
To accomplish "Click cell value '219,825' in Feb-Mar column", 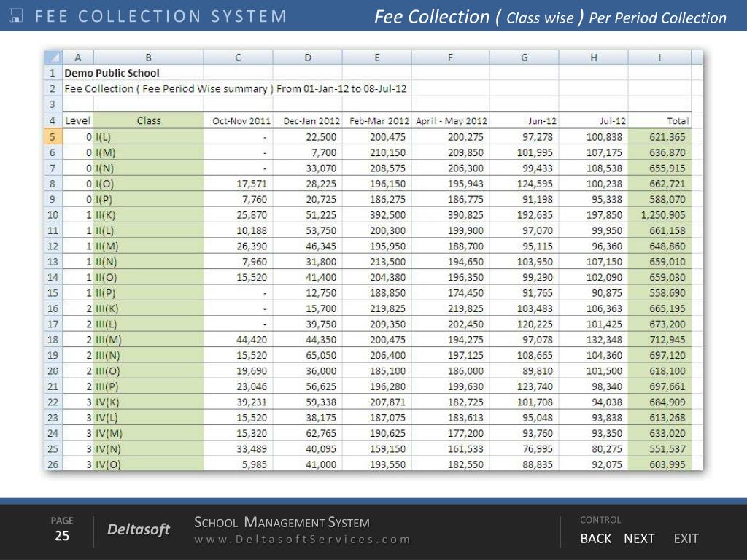I will coord(377,308).
